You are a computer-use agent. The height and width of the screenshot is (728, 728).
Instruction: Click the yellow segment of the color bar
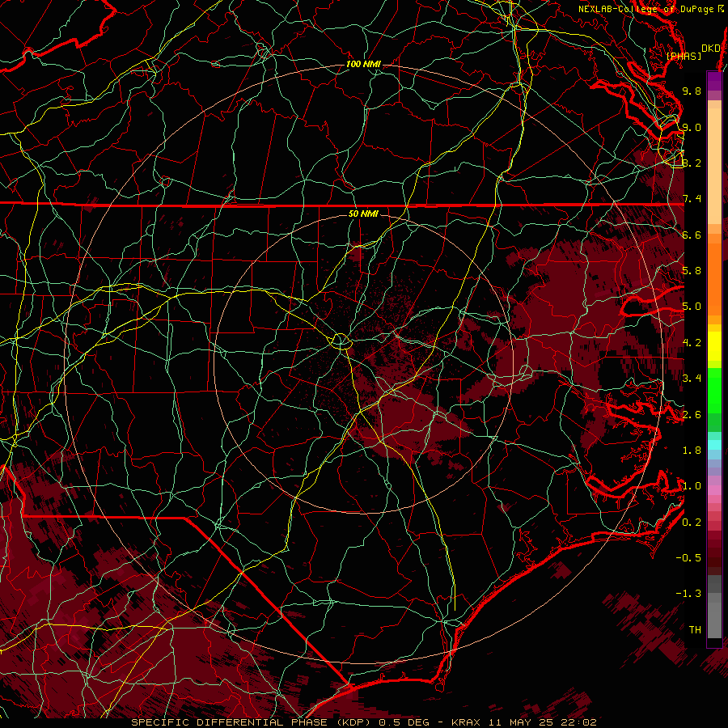(714, 346)
